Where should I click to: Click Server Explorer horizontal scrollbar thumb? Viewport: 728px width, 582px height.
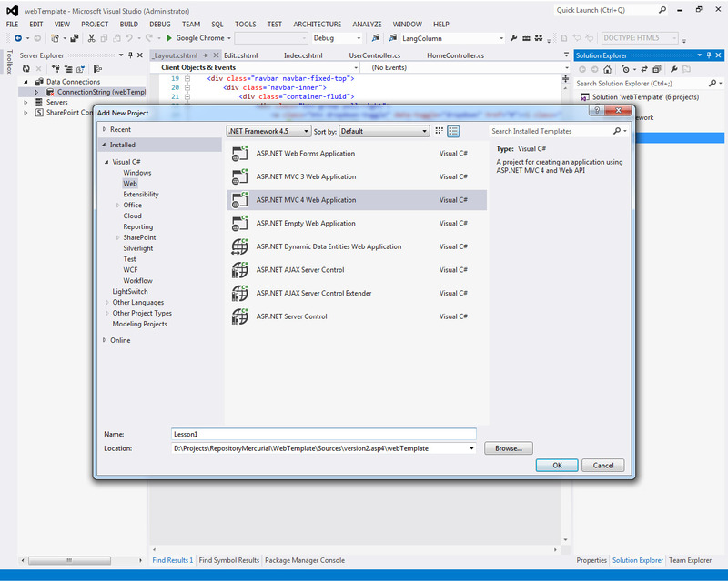(69, 560)
